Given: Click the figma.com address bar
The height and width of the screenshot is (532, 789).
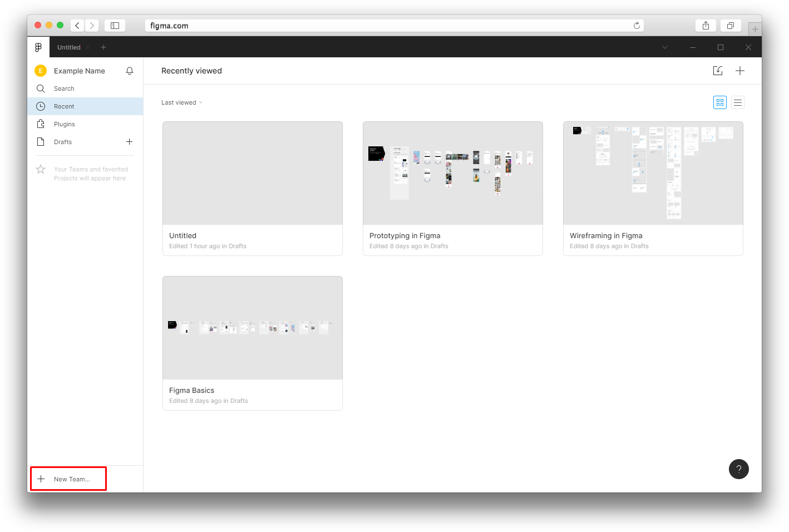Looking at the screenshot, I should [x=394, y=26].
